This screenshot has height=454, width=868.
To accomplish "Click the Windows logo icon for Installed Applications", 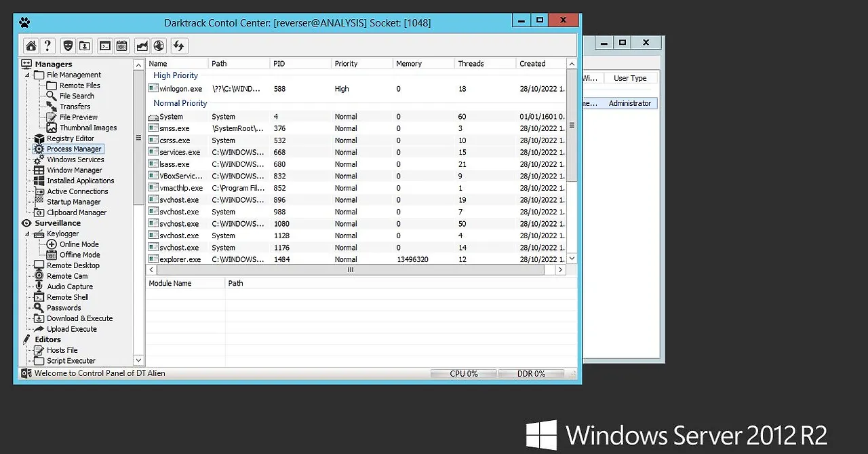I will click(x=39, y=181).
